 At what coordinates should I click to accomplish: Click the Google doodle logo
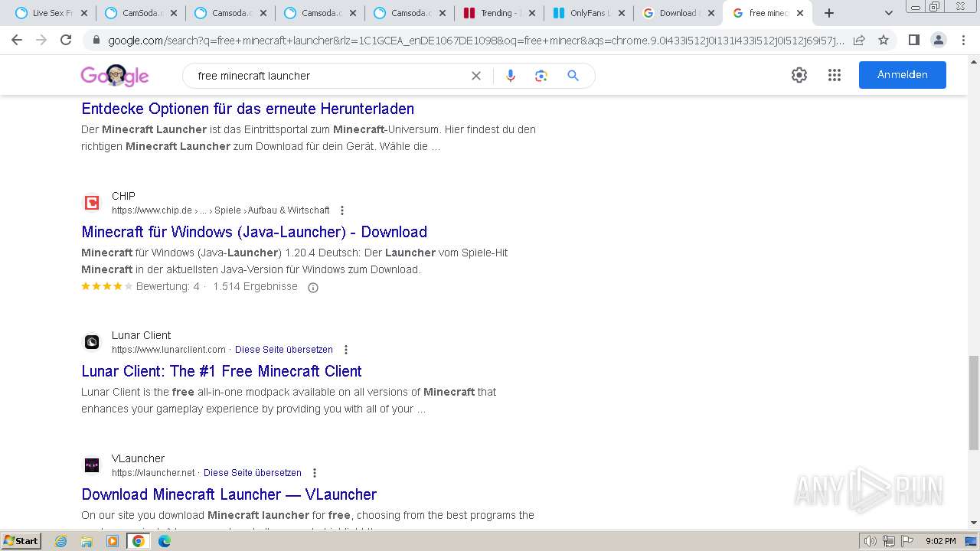(x=115, y=75)
